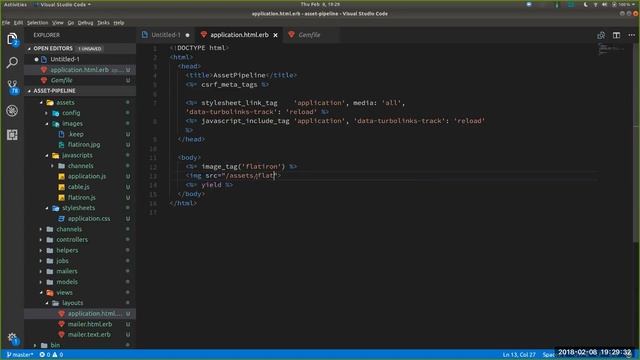Image resolution: width=640 pixels, height=360 pixels.
Task: Click the editor minimap
Action: click(x=611, y=49)
